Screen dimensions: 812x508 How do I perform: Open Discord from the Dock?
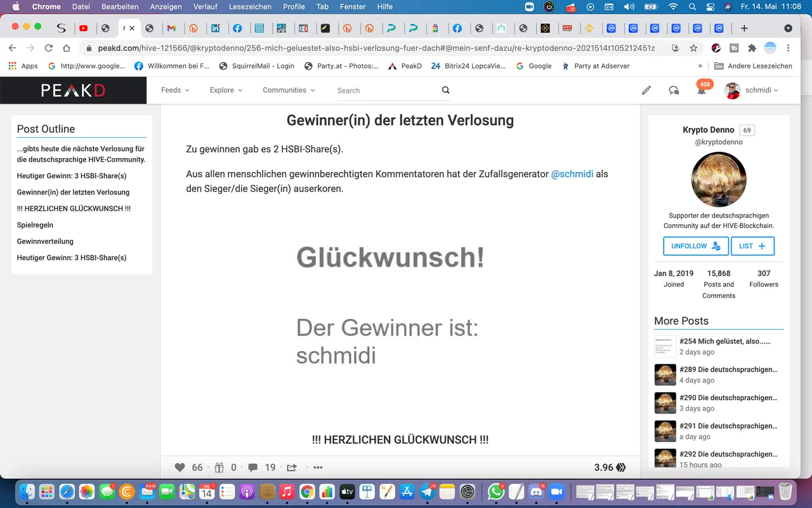(537, 491)
